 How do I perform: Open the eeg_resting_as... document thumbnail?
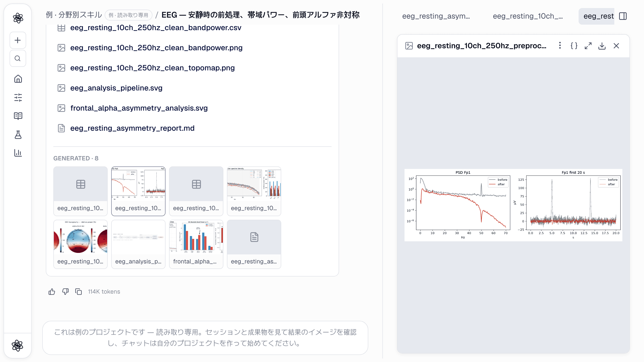254,244
